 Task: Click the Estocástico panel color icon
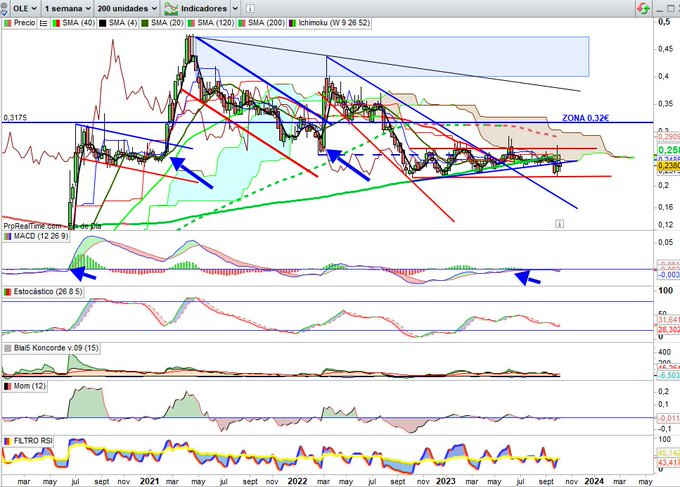(7, 292)
